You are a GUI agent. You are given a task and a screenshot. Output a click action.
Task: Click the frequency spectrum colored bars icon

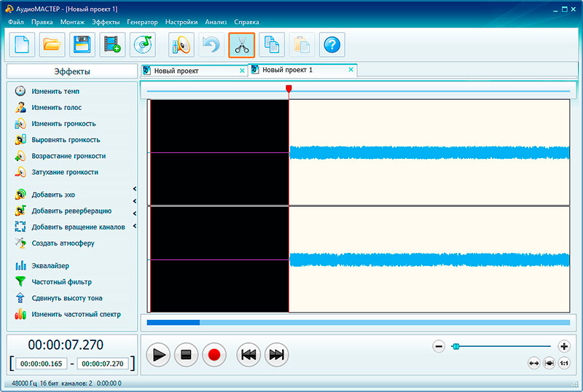pyautogui.click(x=20, y=314)
